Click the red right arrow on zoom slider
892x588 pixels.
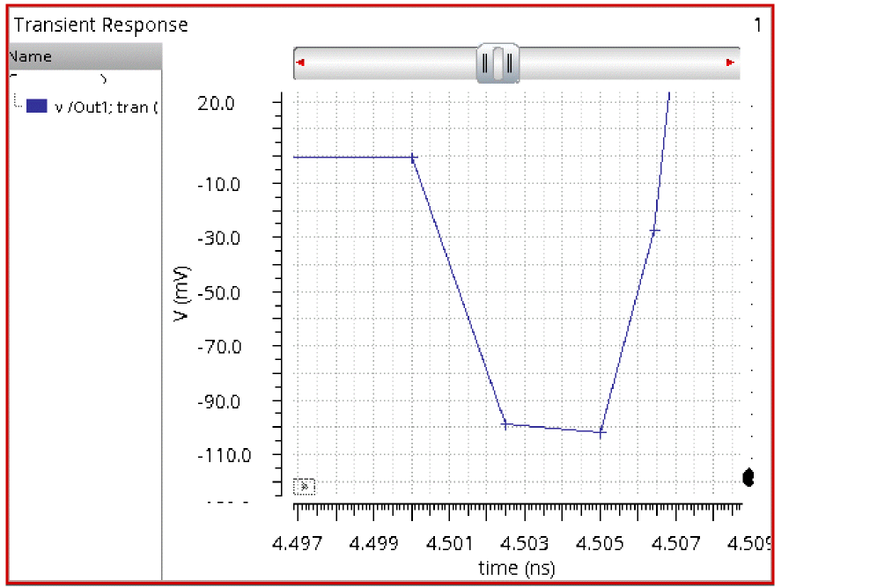[730, 62]
